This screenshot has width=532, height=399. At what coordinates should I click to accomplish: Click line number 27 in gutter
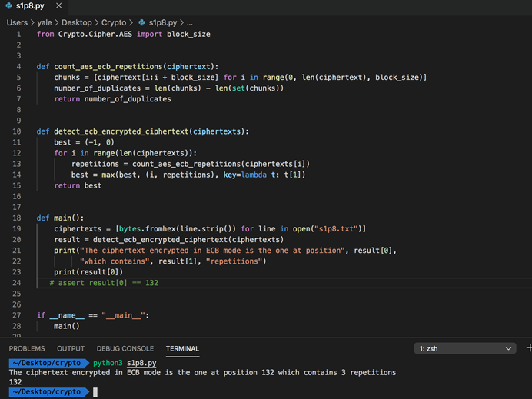click(x=17, y=315)
